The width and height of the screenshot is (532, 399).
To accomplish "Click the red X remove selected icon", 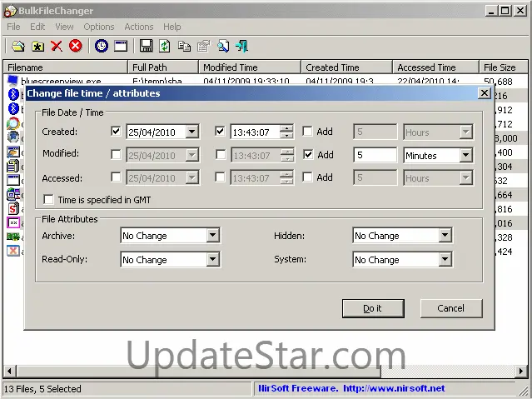I will coord(57,46).
